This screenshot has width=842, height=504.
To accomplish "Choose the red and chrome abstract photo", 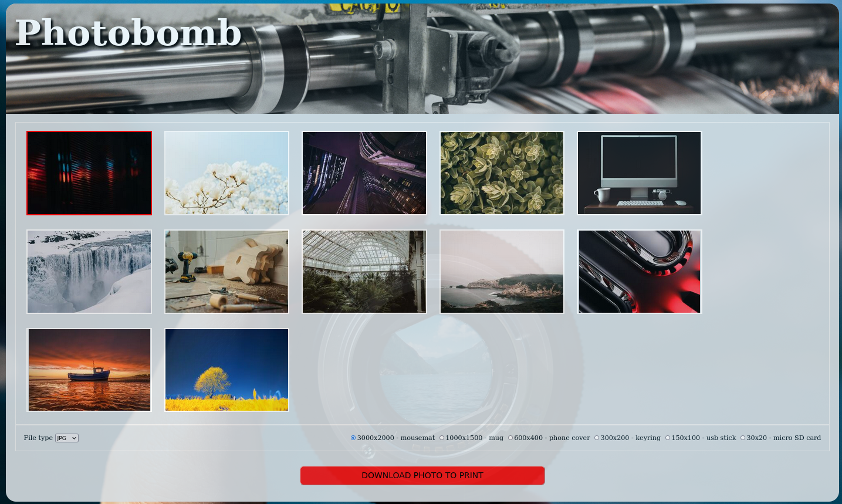I will (x=640, y=272).
